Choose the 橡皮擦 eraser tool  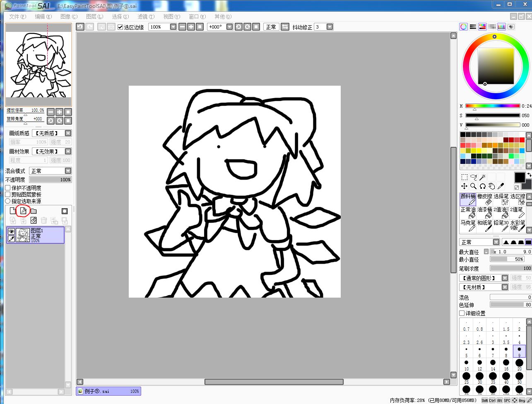click(x=484, y=200)
